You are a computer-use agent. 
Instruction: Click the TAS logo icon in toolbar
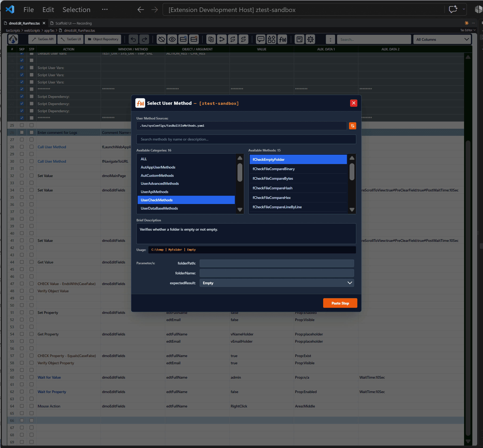coord(13,39)
